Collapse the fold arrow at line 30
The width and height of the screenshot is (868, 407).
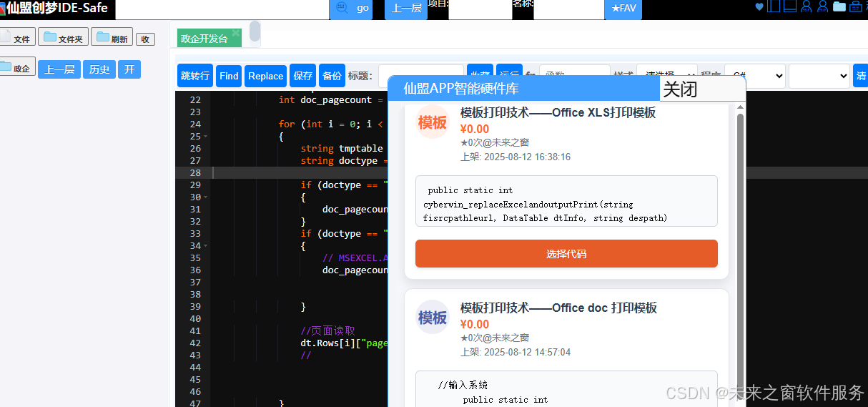pyautogui.click(x=205, y=197)
